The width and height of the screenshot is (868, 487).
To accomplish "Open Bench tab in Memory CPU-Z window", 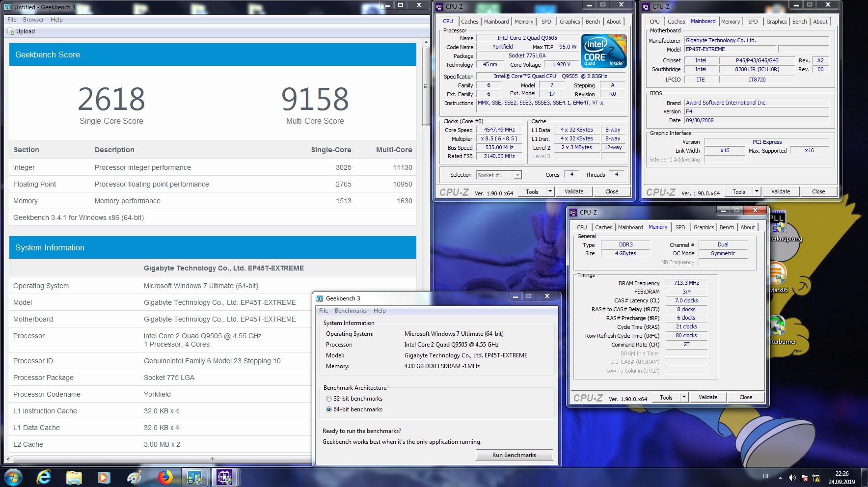I will (x=727, y=227).
